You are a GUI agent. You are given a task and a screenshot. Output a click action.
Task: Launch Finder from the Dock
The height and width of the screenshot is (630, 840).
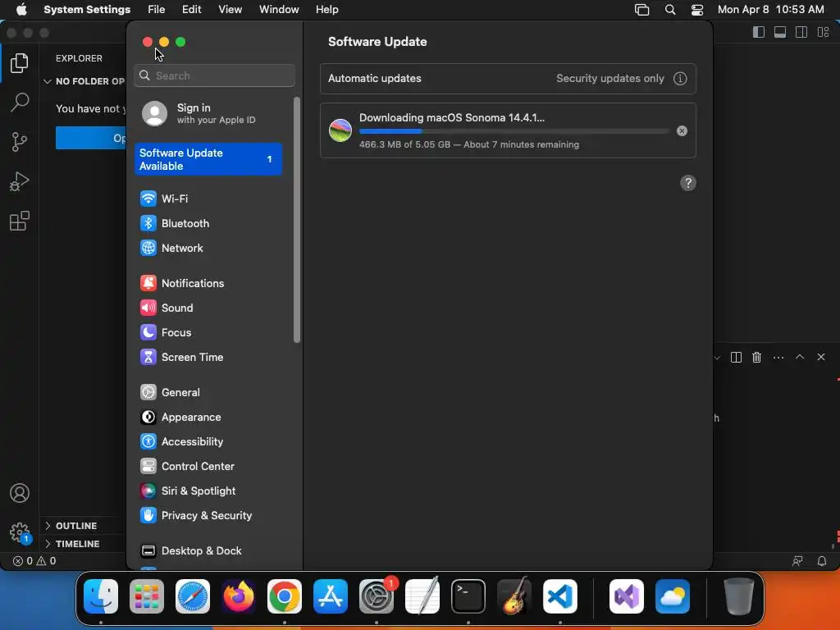101,596
